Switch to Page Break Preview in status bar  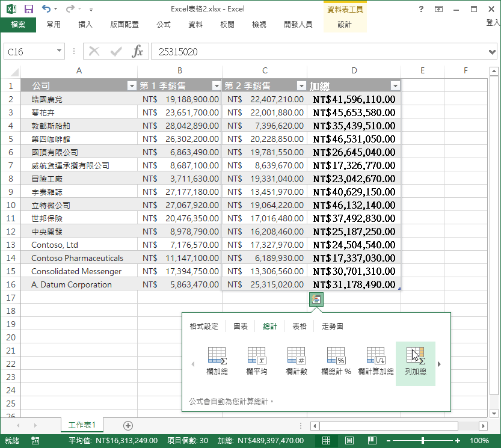tap(372, 441)
